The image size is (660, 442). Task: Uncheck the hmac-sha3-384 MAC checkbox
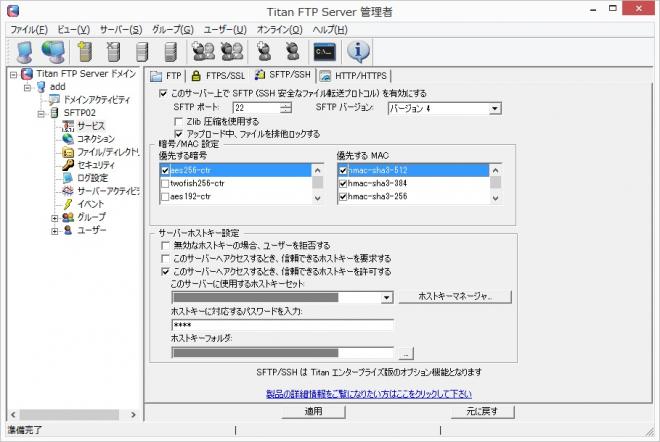click(343, 184)
